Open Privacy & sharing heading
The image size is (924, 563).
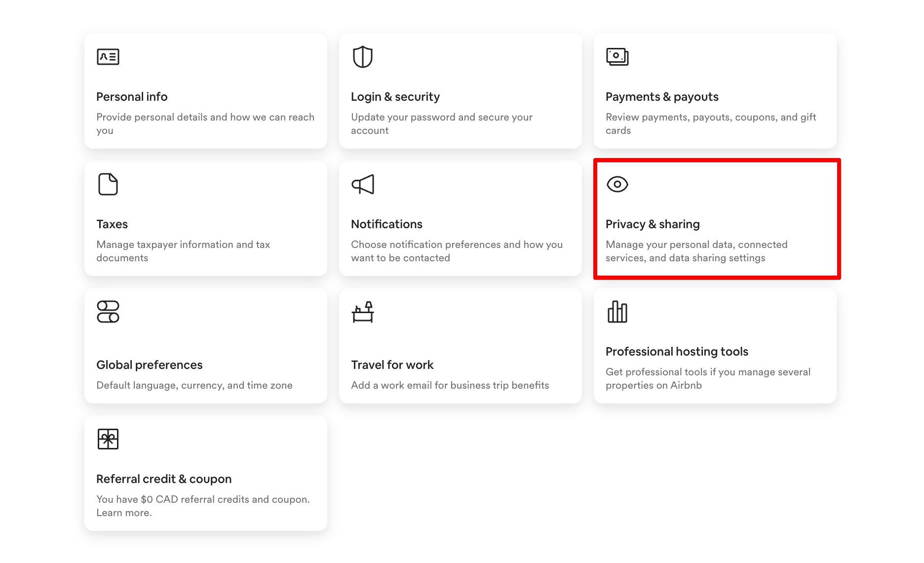click(653, 224)
